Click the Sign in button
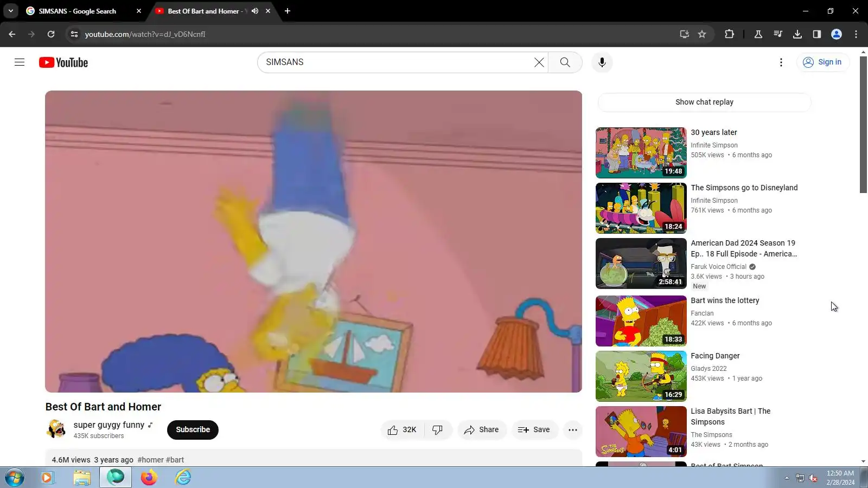868x488 pixels. (823, 62)
